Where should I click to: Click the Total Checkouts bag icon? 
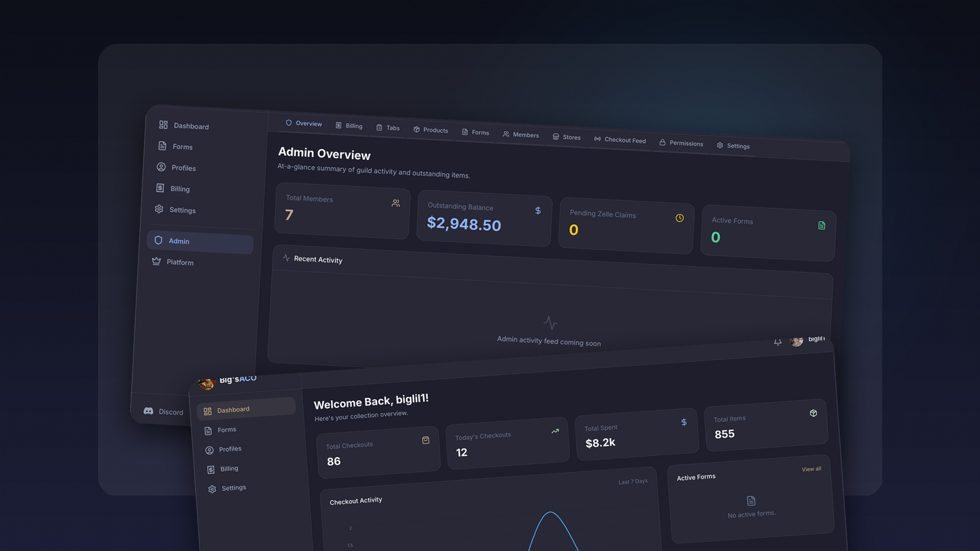(x=425, y=440)
